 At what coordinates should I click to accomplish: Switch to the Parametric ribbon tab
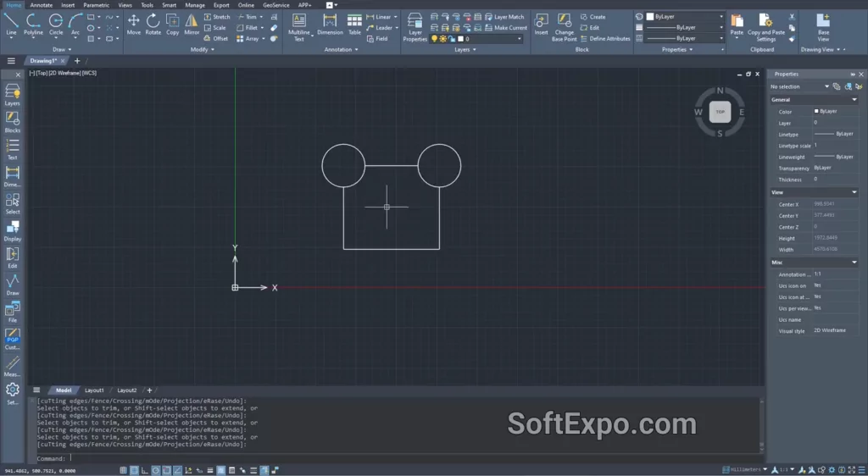[96, 5]
